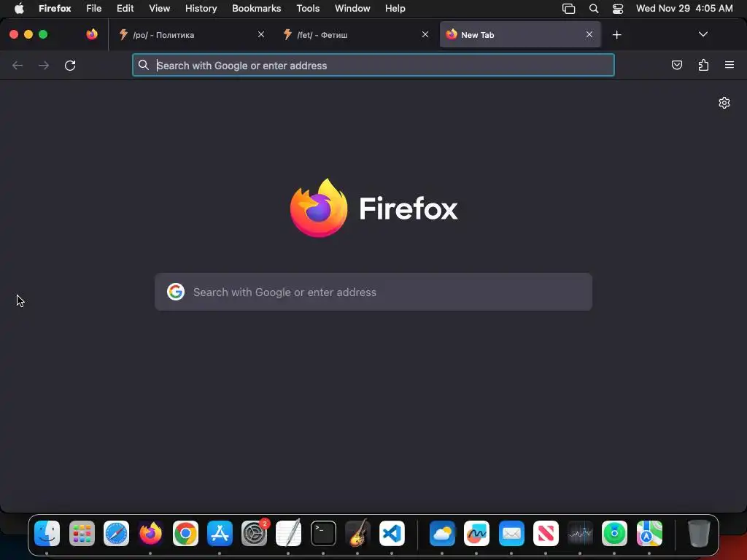Open the Firefox hamburger application menu
Viewport: 747px width, 560px height.
729,65
